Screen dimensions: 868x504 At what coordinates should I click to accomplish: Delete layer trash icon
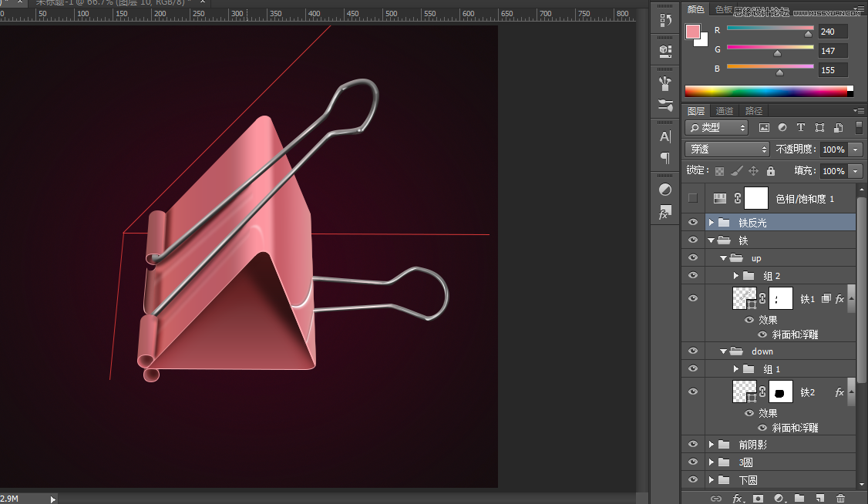[840, 499]
